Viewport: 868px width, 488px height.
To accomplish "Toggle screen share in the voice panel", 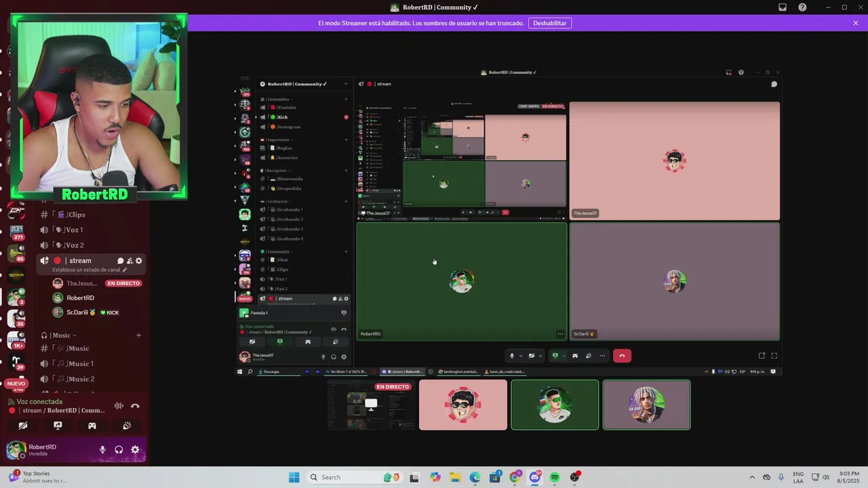I will 58,426.
